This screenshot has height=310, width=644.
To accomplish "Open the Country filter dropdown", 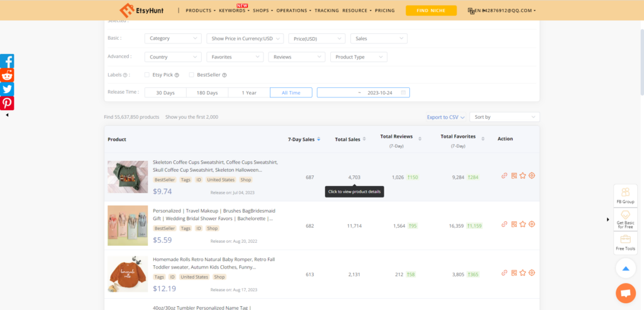I will [173, 57].
